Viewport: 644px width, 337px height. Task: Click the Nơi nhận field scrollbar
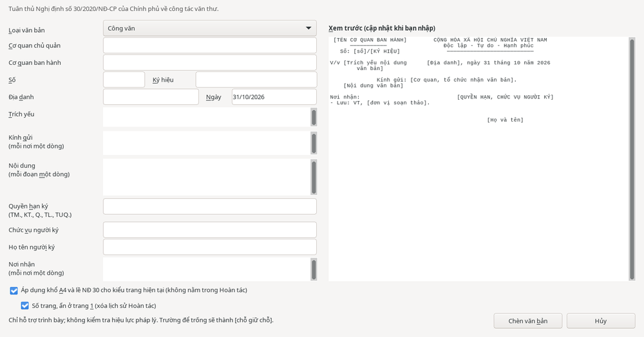[x=314, y=269]
